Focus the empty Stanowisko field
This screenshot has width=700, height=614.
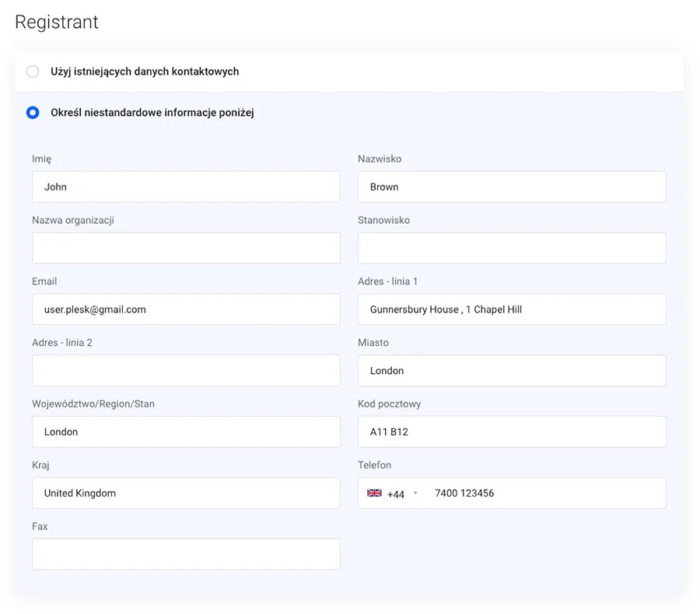(x=512, y=248)
